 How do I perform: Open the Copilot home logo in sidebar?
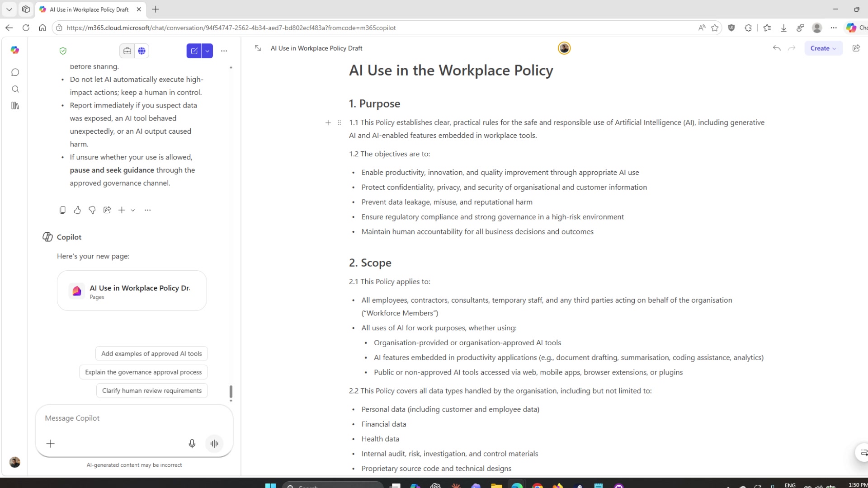click(15, 50)
